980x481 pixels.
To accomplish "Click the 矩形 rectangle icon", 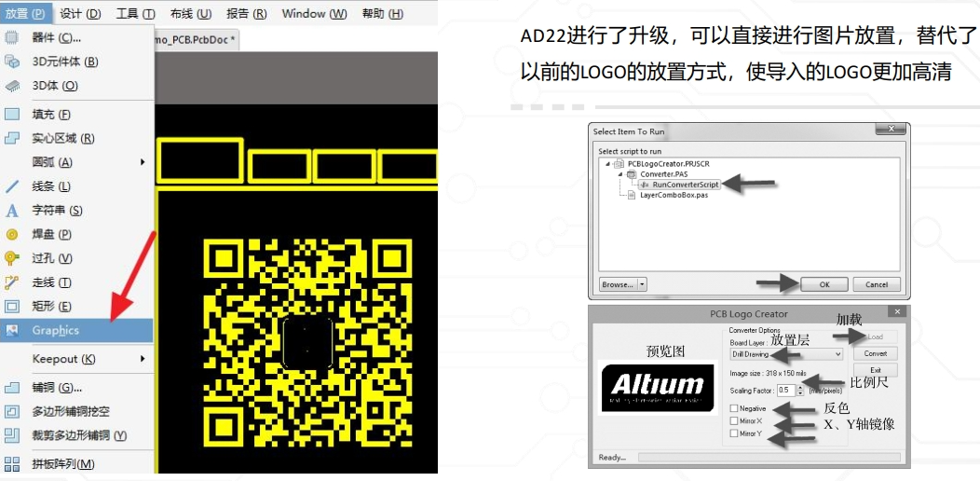I will click(12, 306).
